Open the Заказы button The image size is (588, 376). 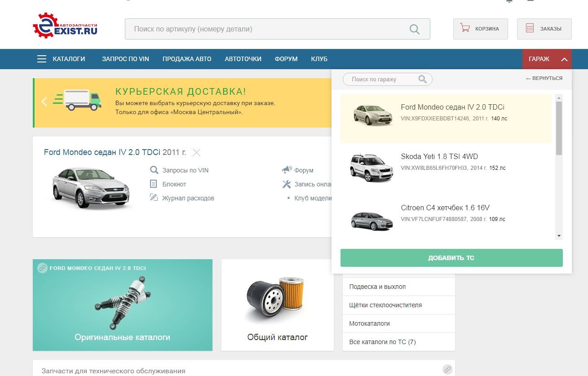(544, 29)
